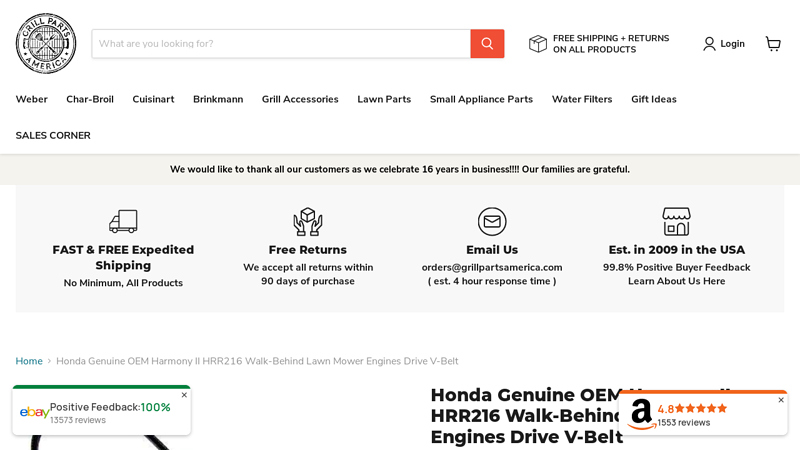Close the Amazon reviews popup
Viewport: 800px width, 450px height.
781,400
